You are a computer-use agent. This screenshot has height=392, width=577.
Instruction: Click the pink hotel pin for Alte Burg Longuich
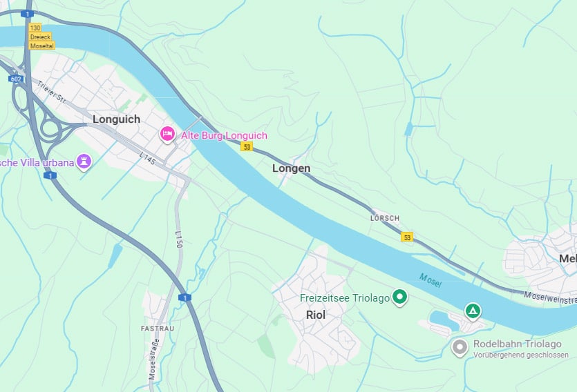(x=167, y=134)
